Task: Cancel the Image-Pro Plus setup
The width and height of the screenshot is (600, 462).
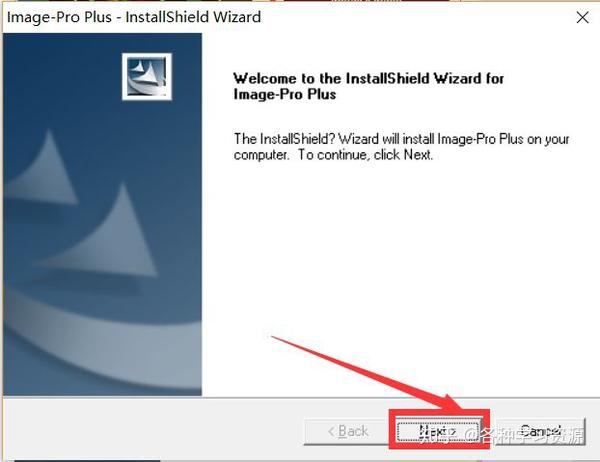Action: tap(540, 431)
